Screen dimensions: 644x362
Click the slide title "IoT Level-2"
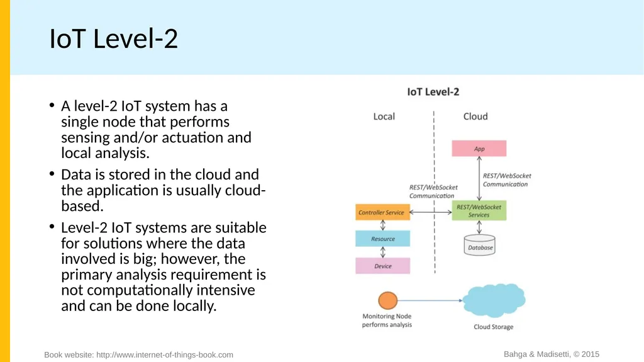[x=113, y=38]
